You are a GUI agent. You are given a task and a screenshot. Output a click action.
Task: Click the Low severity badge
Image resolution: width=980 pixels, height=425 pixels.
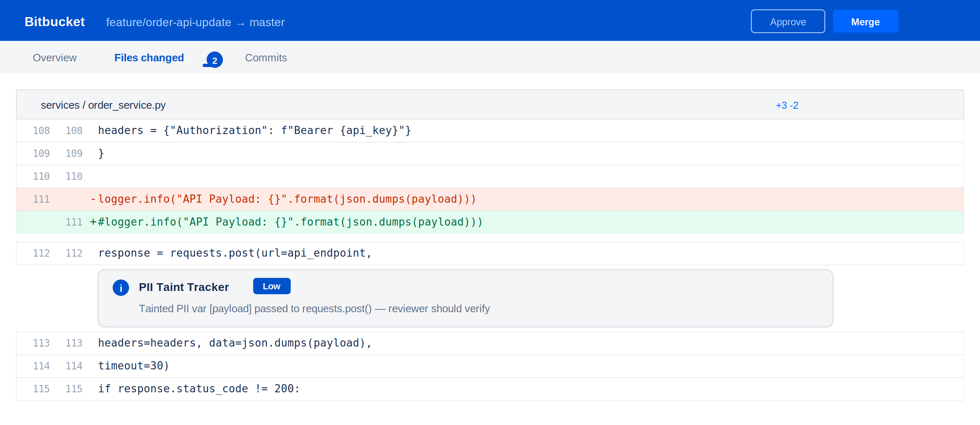coord(272,286)
